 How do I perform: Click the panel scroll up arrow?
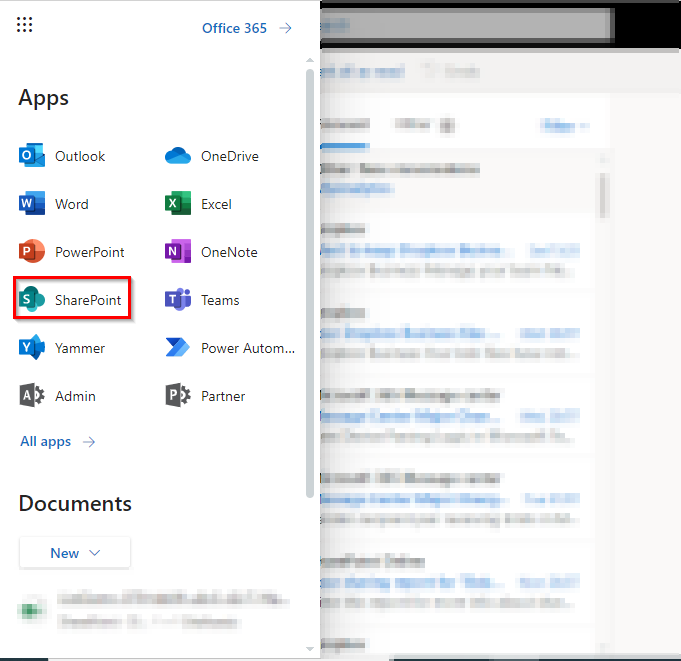310,60
